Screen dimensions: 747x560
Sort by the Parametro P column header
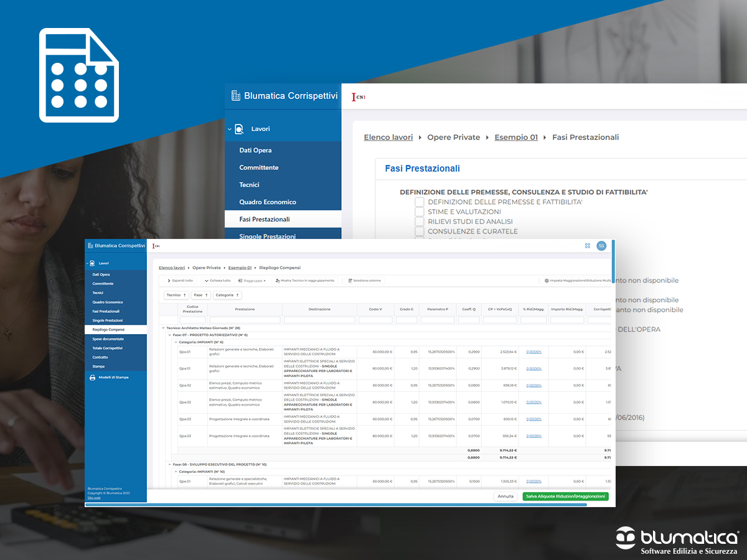pos(438,309)
